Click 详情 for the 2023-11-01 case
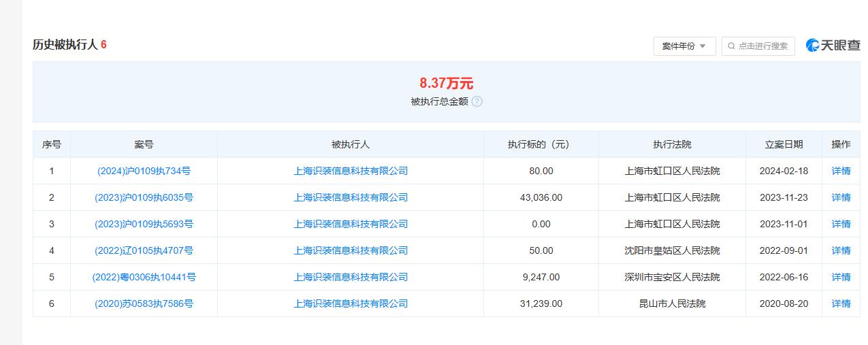This screenshot has width=868, height=345. (841, 224)
